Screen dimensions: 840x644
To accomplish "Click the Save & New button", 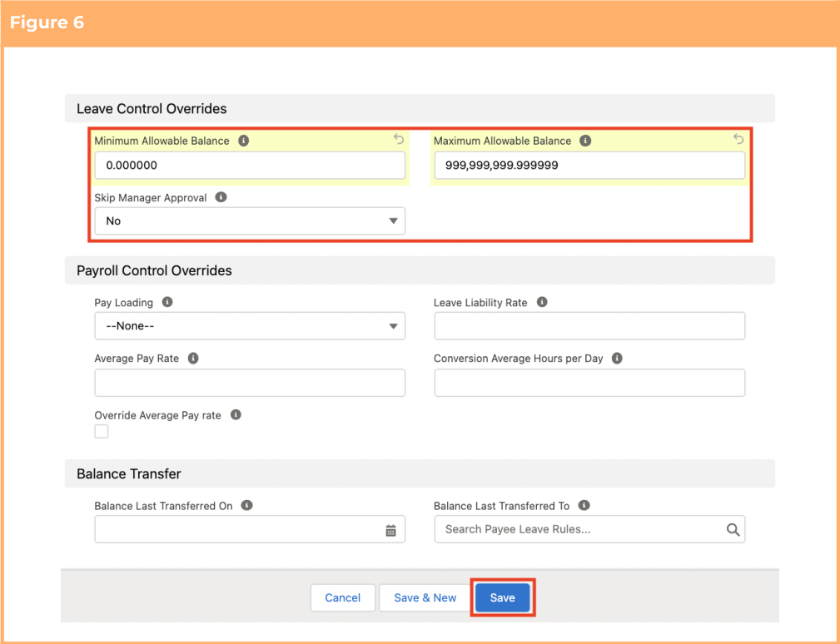I will [x=425, y=597].
